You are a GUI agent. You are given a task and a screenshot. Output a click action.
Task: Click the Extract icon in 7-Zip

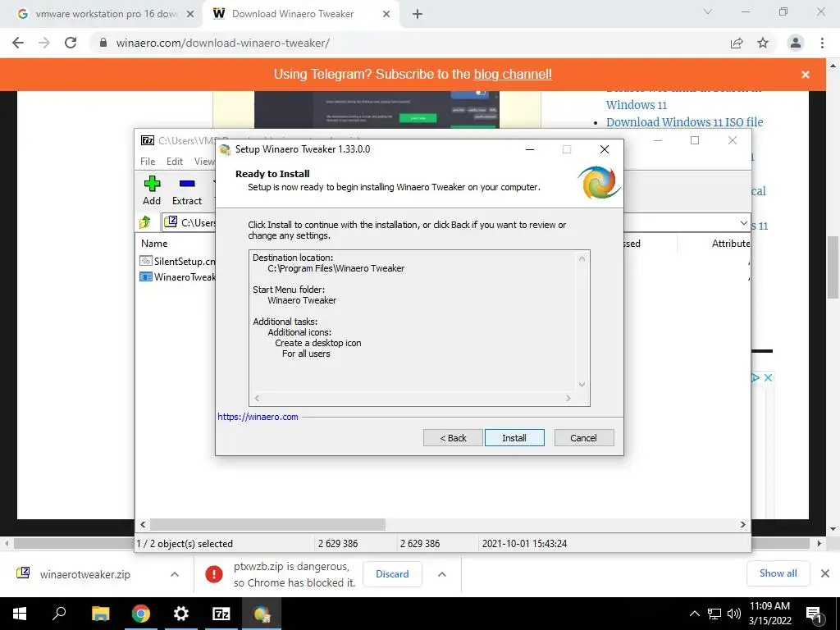coord(186,190)
